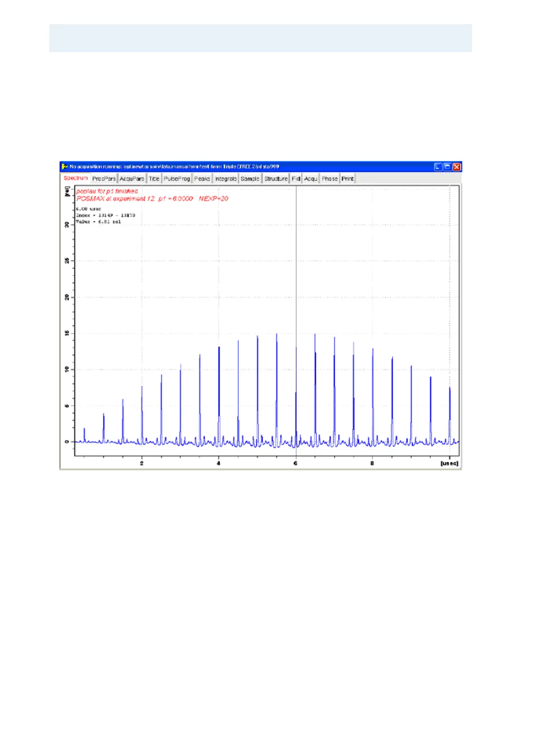Viewport: 534px width, 756px height.
Task: Switch to the Spectrum tab
Action: pos(76,178)
